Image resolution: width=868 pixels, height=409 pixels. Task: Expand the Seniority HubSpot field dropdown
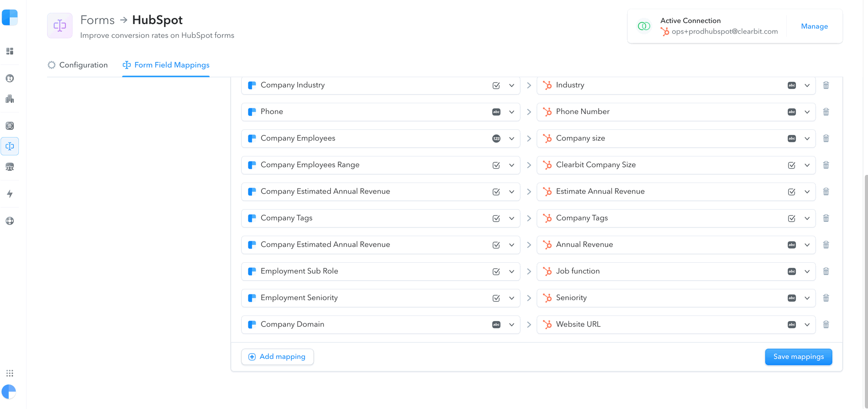click(807, 298)
